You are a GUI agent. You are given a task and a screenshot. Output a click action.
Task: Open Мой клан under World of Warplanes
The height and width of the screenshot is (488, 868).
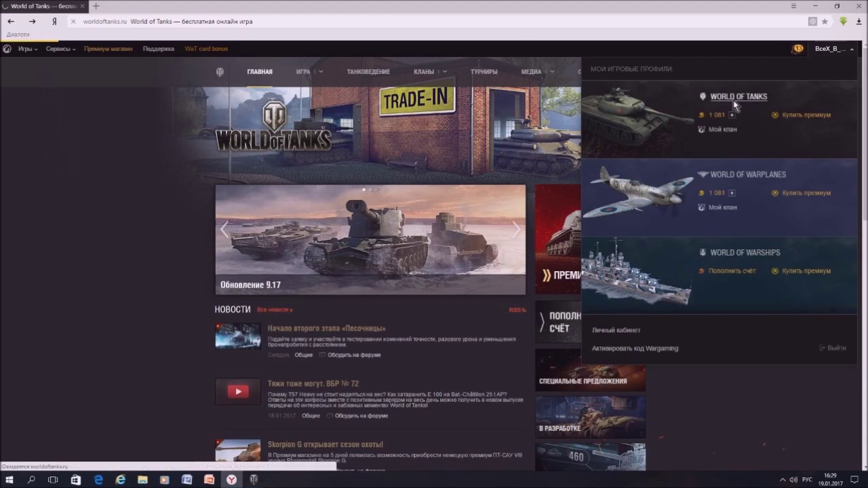click(722, 207)
